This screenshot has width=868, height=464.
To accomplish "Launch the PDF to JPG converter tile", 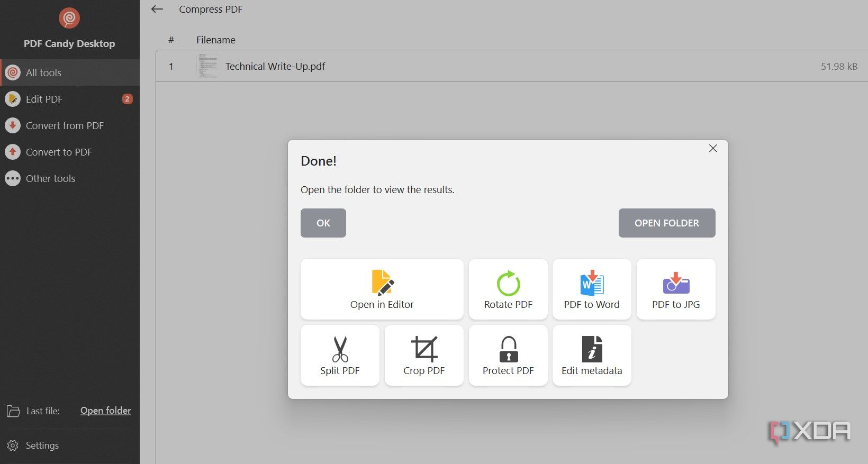I will point(676,289).
